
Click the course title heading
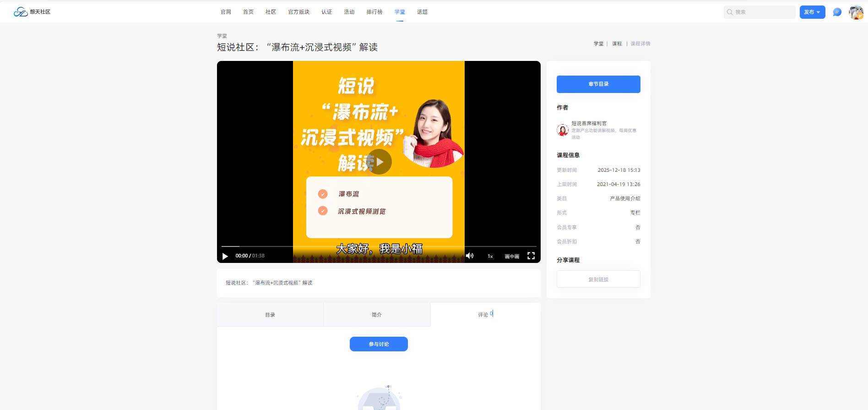297,47
